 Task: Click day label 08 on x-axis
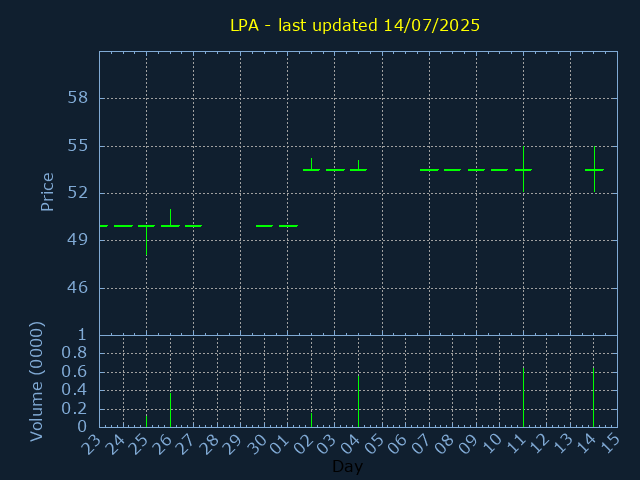tap(445, 444)
